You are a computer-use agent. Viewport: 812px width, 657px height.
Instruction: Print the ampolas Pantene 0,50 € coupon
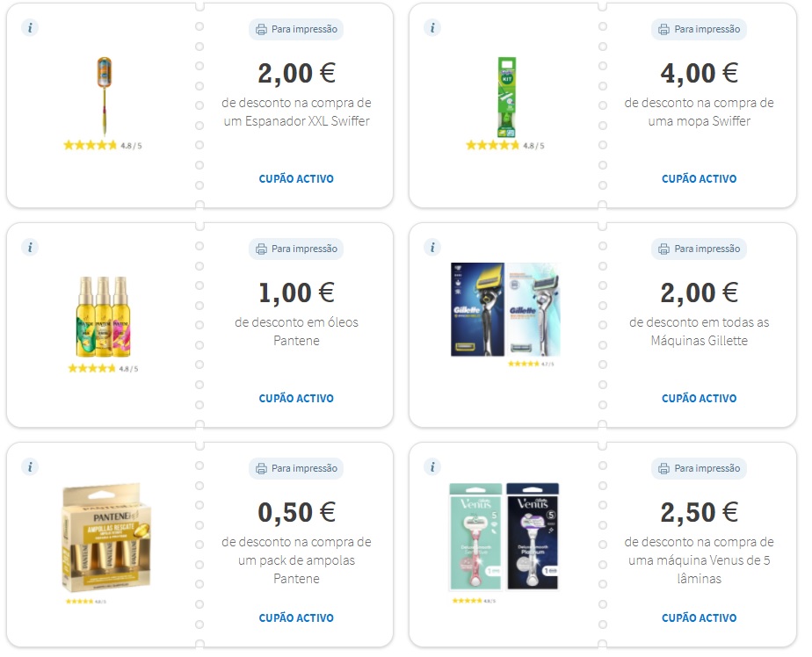(296, 468)
